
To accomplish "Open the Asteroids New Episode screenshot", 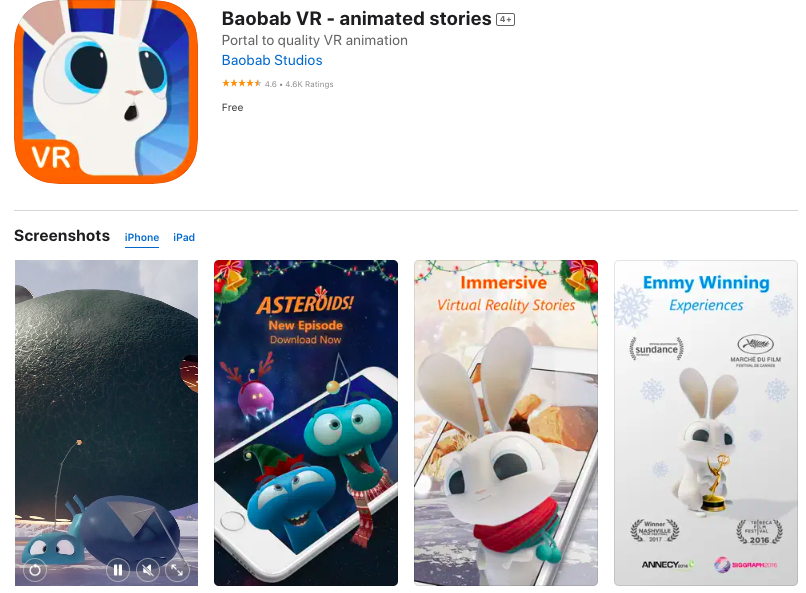I will tap(306, 423).
